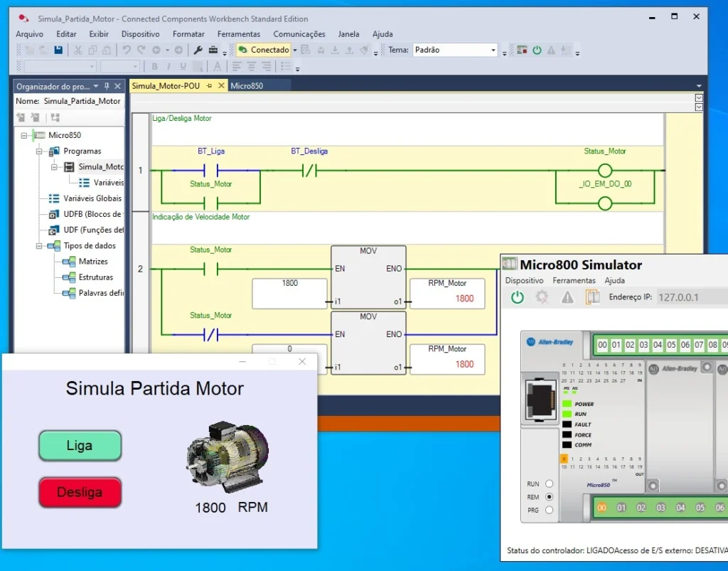Open the Tema dropdown showing Padrão
The height and width of the screenshot is (571, 728).
pyautogui.click(x=493, y=50)
